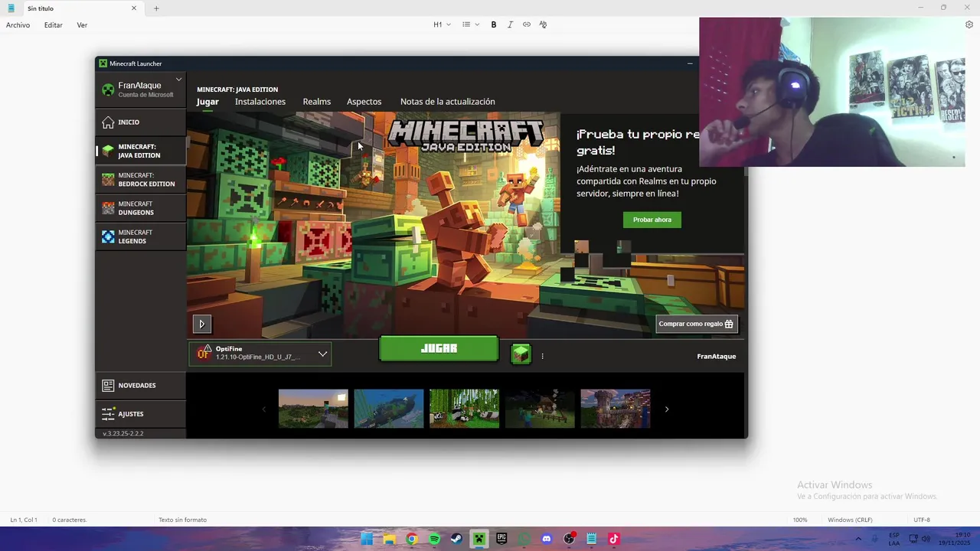Image resolution: width=980 pixels, height=551 pixels.
Task: Open the list style dropdown in Notepad
Action: [x=471, y=24]
